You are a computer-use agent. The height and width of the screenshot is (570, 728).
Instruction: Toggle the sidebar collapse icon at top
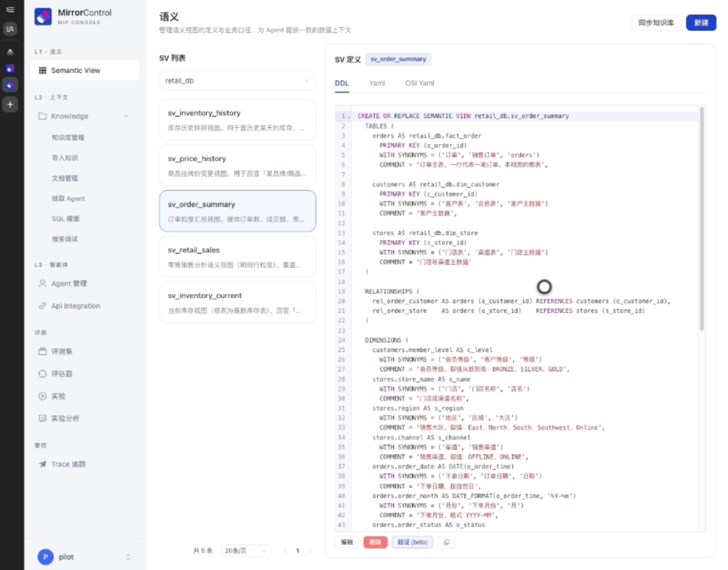click(x=9, y=9)
